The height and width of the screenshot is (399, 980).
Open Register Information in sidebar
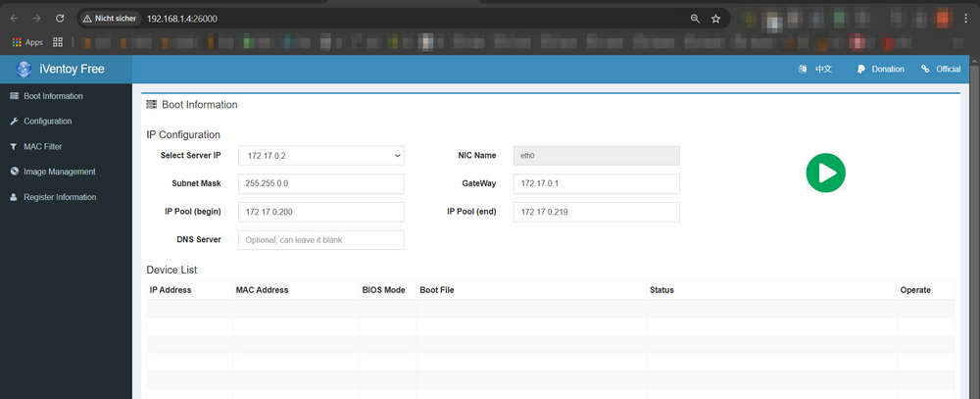(60, 197)
